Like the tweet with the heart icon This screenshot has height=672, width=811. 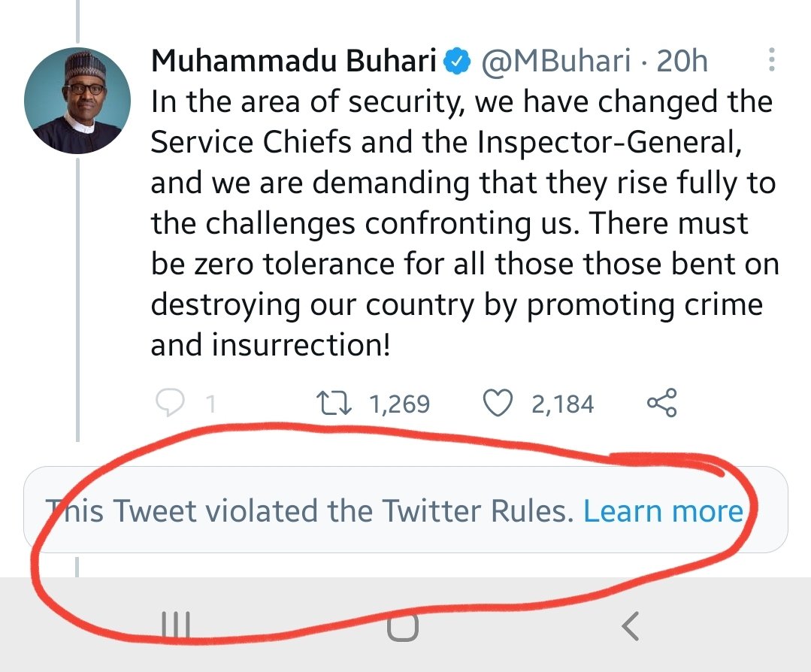coord(497,404)
